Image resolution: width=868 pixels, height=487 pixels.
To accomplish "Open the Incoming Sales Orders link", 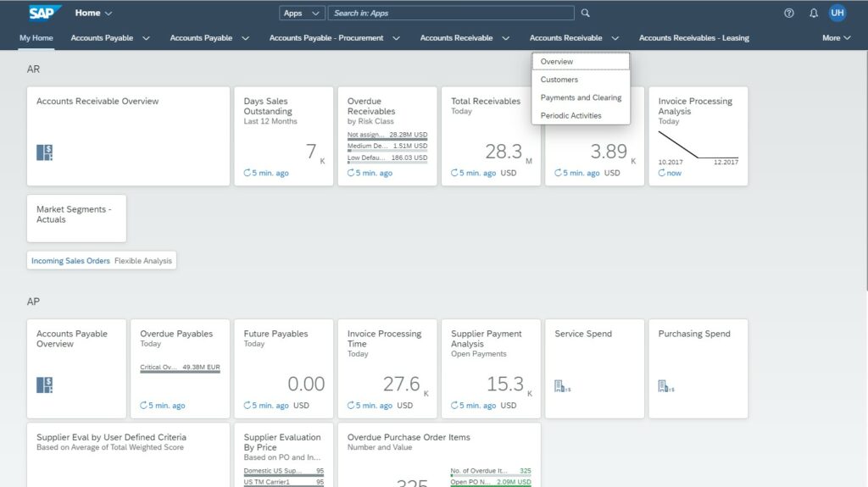I will [x=70, y=261].
